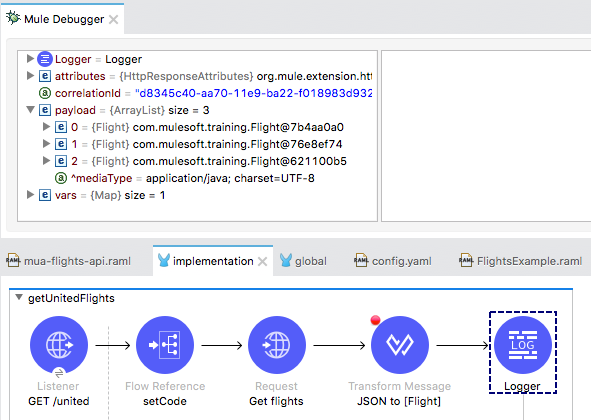Select the Listener GET /united component icon
The width and height of the screenshot is (591, 420).
tap(59, 345)
